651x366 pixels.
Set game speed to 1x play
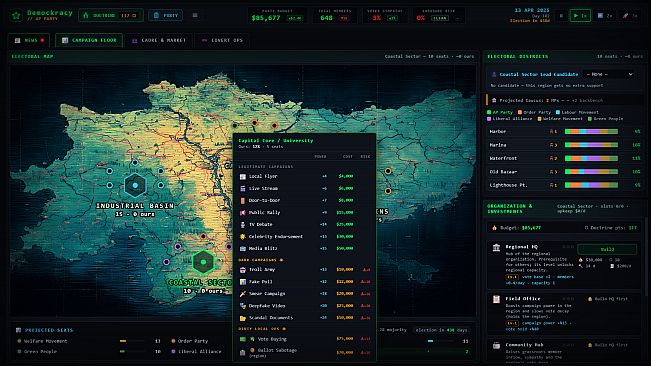580,16
